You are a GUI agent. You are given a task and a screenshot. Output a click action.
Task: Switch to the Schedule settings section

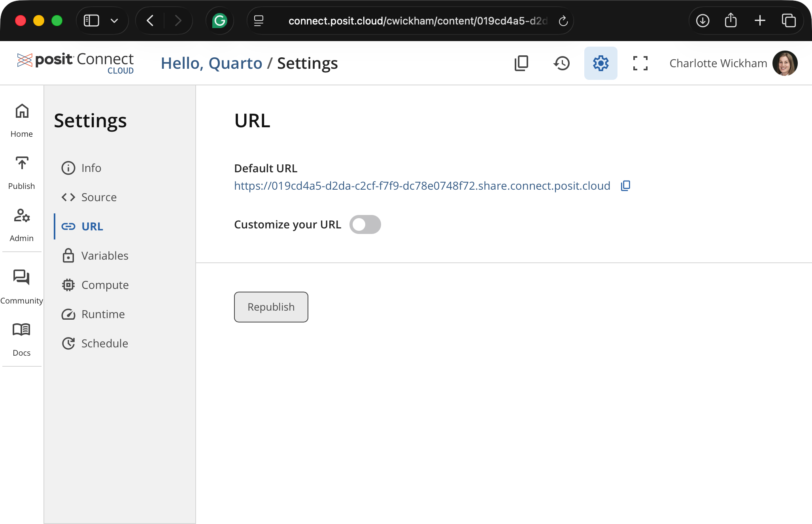pos(104,343)
